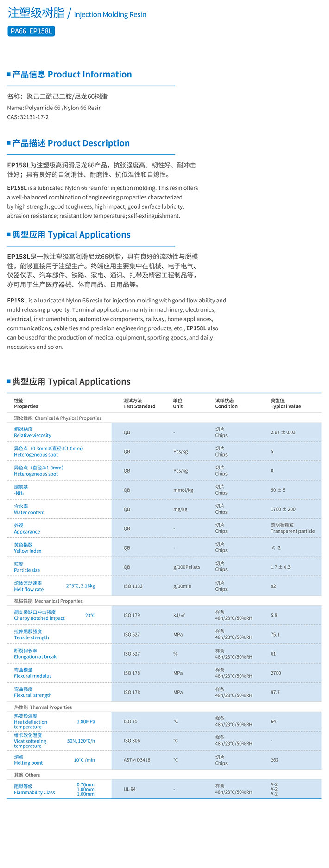This screenshot has width=329, height=868.
Task: Click the Melting point property label
Action: 28,763
